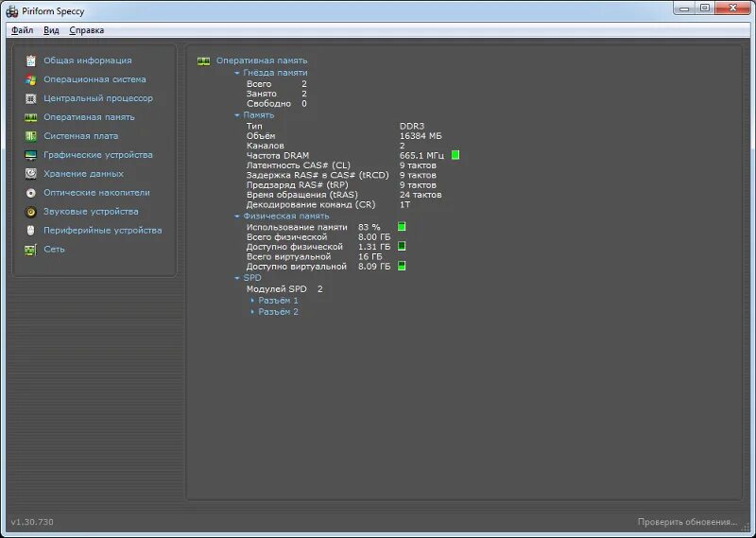Open Центральный процессор section
The height and width of the screenshot is (538, 756).
(x=98, y=98)
